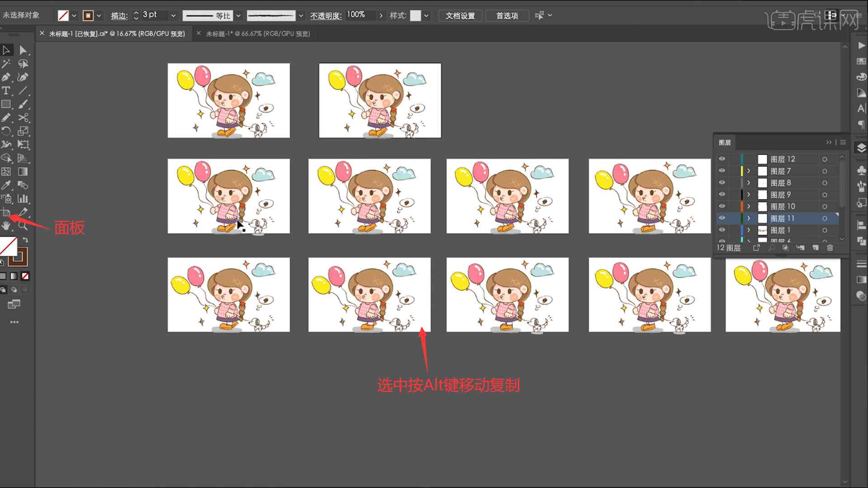Switch to the 未标题-1* 66.67% document tab
868x488 pixels.
click(258, 34)
